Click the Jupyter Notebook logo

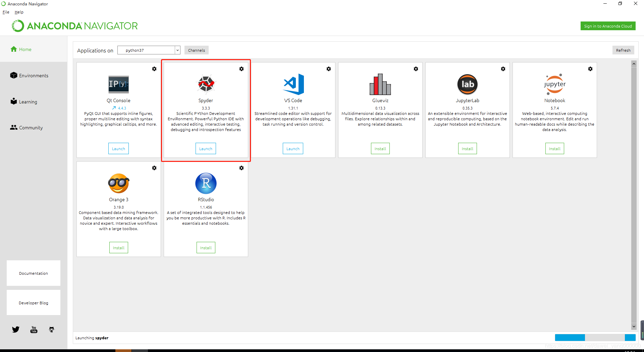[x=555, y=84]
